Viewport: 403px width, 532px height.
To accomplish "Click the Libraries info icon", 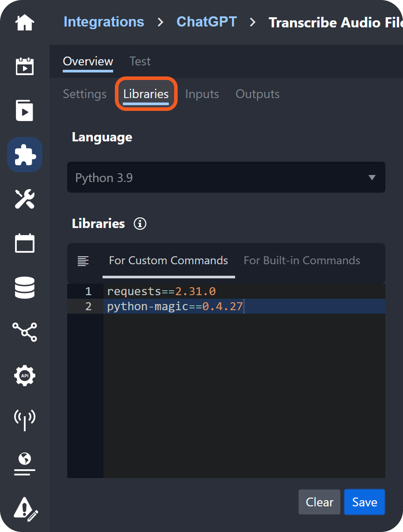I will click(x=140, y=224).
